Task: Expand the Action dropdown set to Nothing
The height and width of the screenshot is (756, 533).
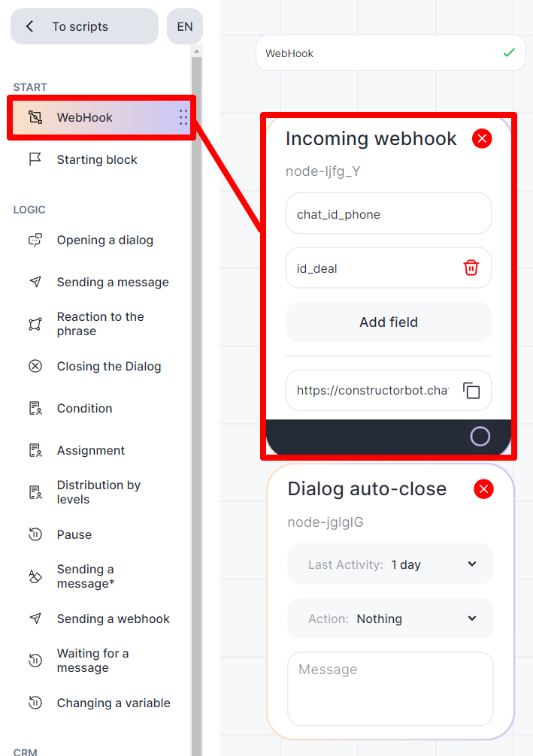Action: coord(390,618)
